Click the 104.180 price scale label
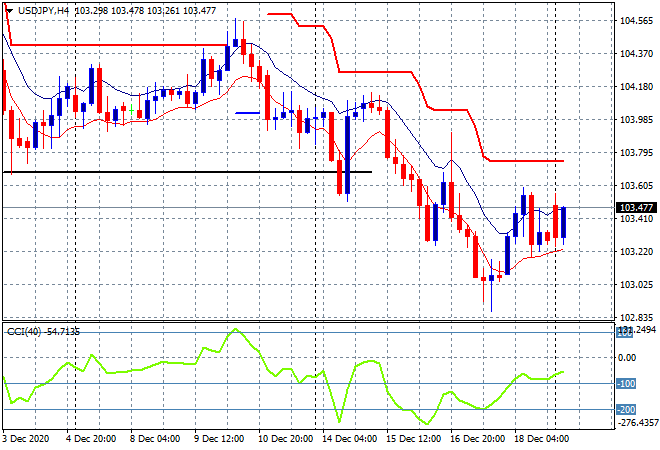 (x=637, y=87)
